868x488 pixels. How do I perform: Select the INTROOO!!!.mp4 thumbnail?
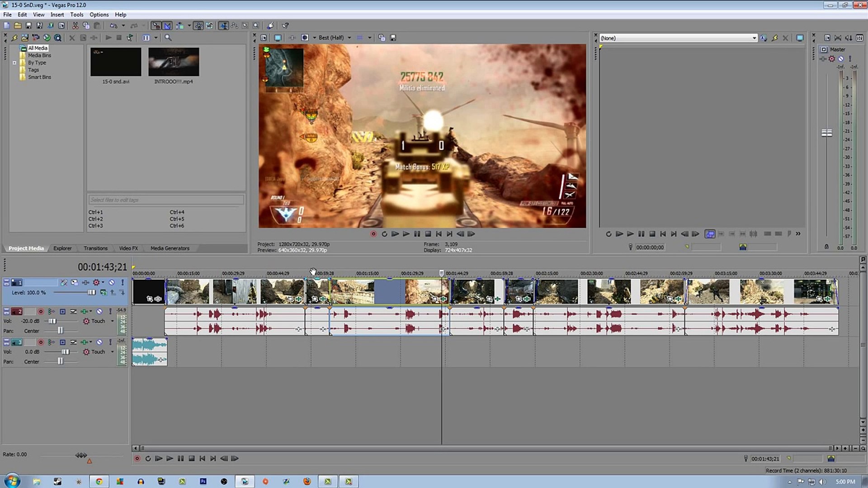point(173,62)
